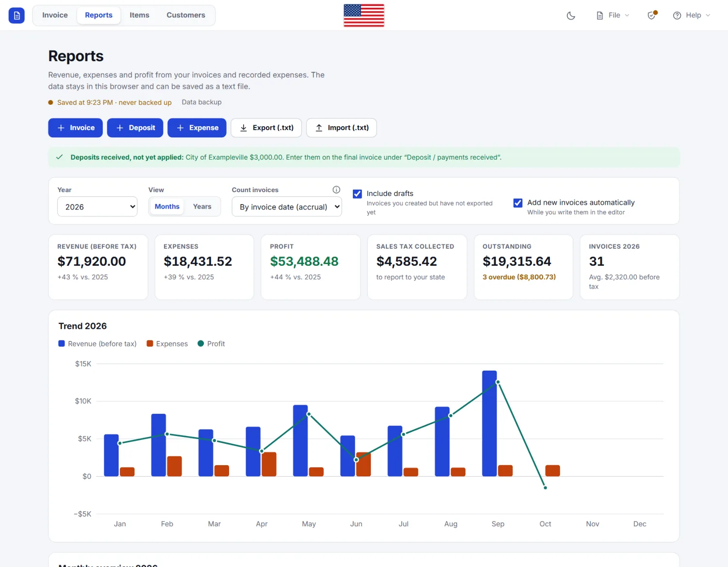The width and height of the screenshot is (728, 567).
Task: Click the Expenses legend swatch
Action: click(x=150, y=343)
